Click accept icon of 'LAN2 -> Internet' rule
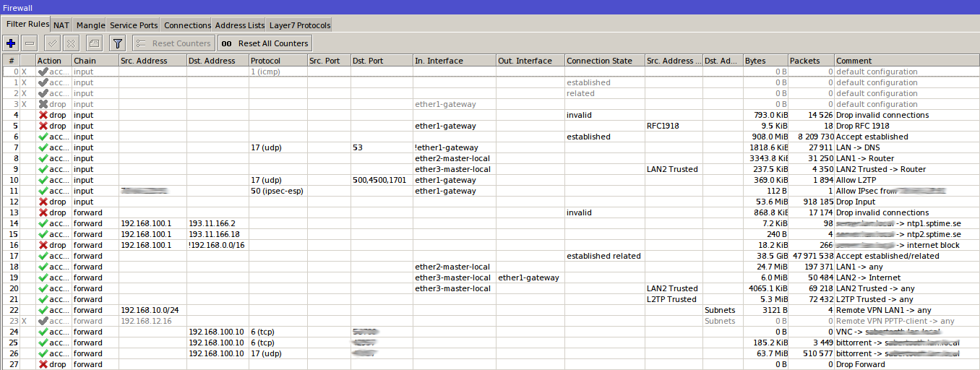This screenshot has width=980, height=370. [x=43, y=277]
